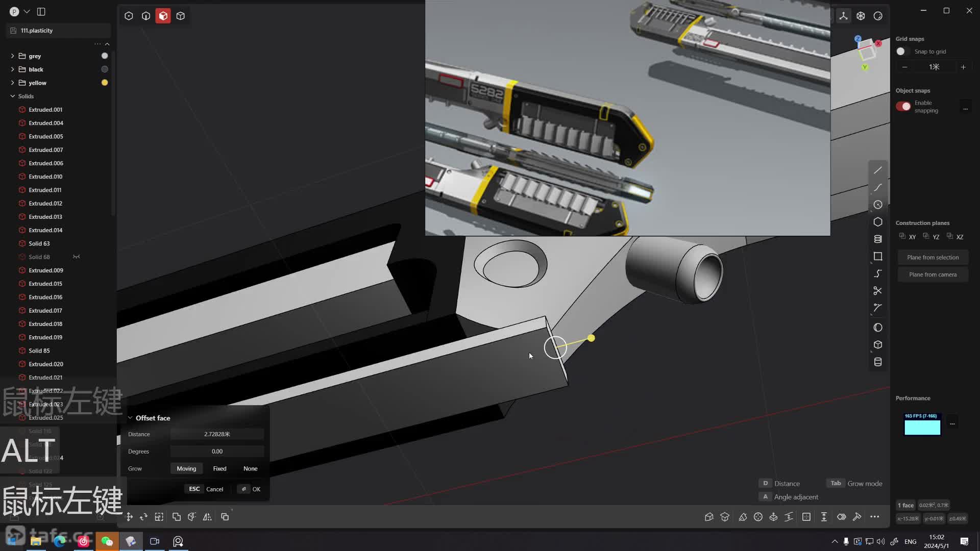Select XY construction plane
The image size is (980, 551).
pos(908,237)
